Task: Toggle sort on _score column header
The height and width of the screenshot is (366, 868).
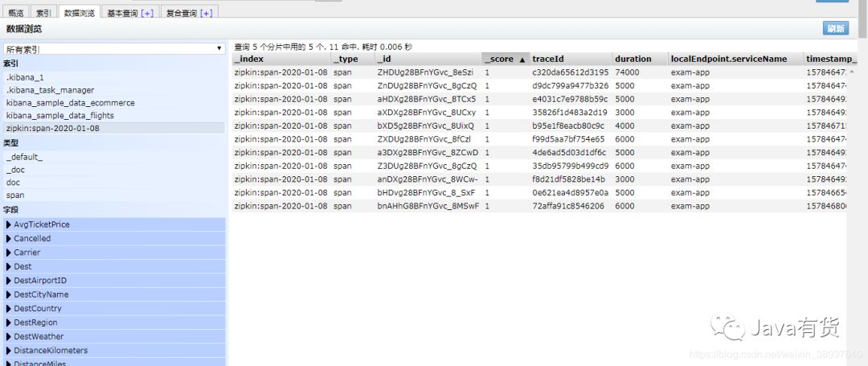Action: pos(506,59)
